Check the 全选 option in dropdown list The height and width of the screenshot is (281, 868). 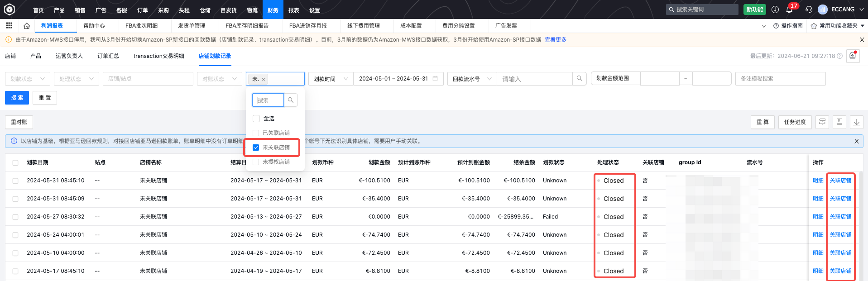256,119
